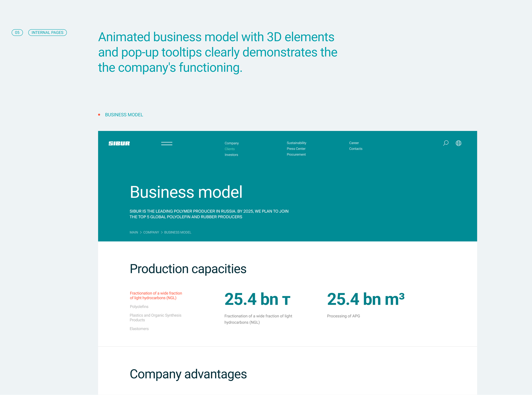Screen dimensions: 532x395
Task: Open the hamburger menu icon
Action: 167,143
